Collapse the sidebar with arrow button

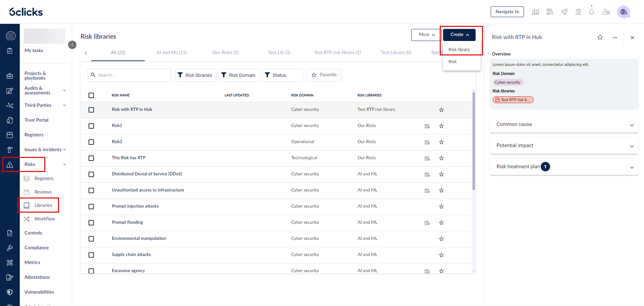point(72,45)
